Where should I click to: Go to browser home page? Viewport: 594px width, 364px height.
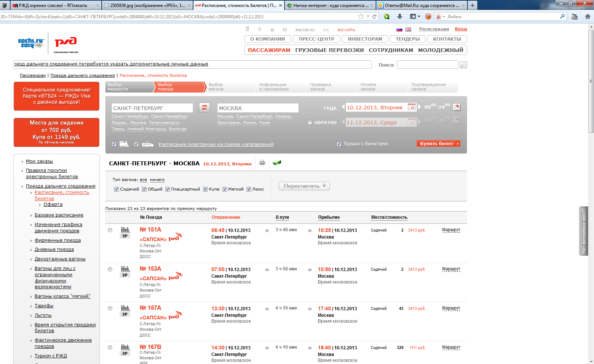click(x=588, y=16)
